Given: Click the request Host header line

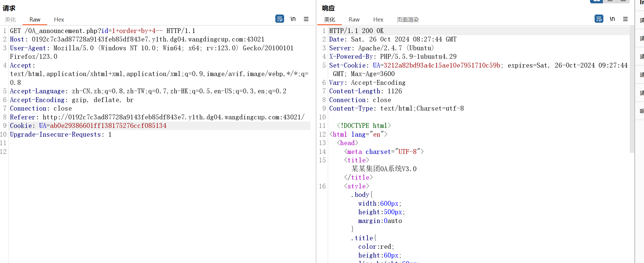Looking at the screenshot, I should [x=137, y=39].
